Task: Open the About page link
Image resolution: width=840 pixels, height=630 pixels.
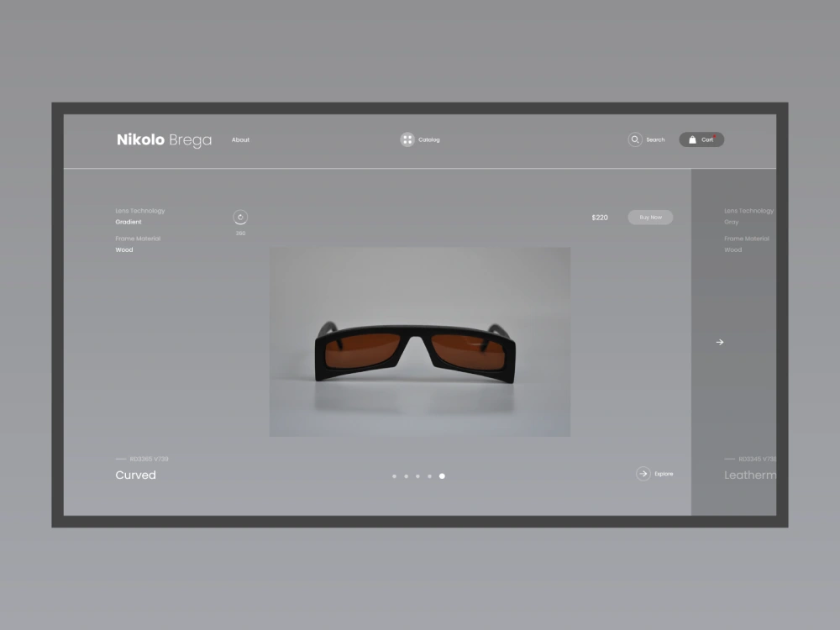Action: [x=240, y=139]
